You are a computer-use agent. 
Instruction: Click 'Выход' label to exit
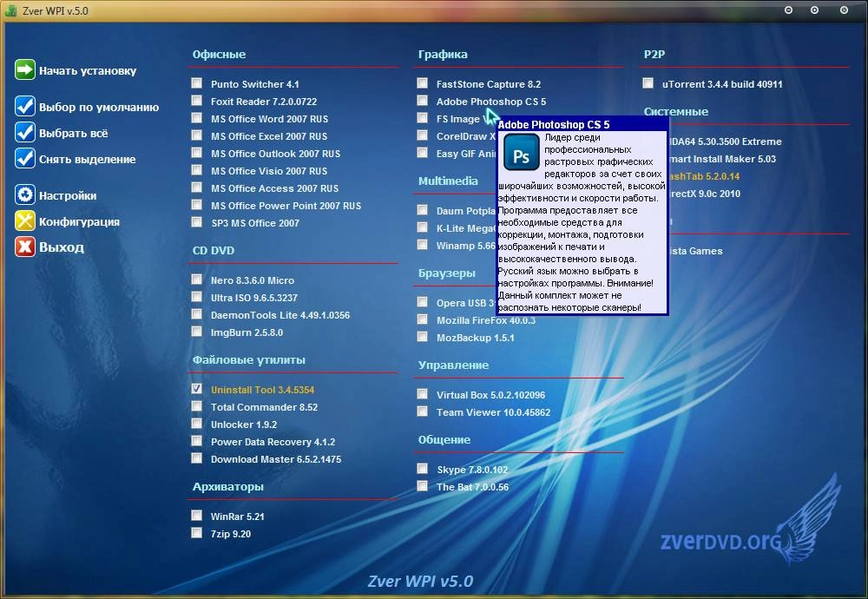61,247
